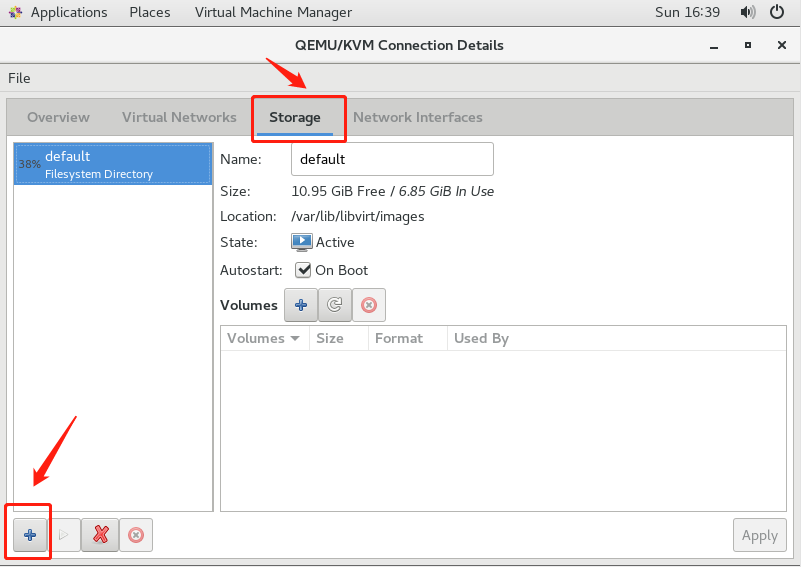Close the Connection Details window
The height and width of the screenshot is (567, 802).
tap(782, 46)
